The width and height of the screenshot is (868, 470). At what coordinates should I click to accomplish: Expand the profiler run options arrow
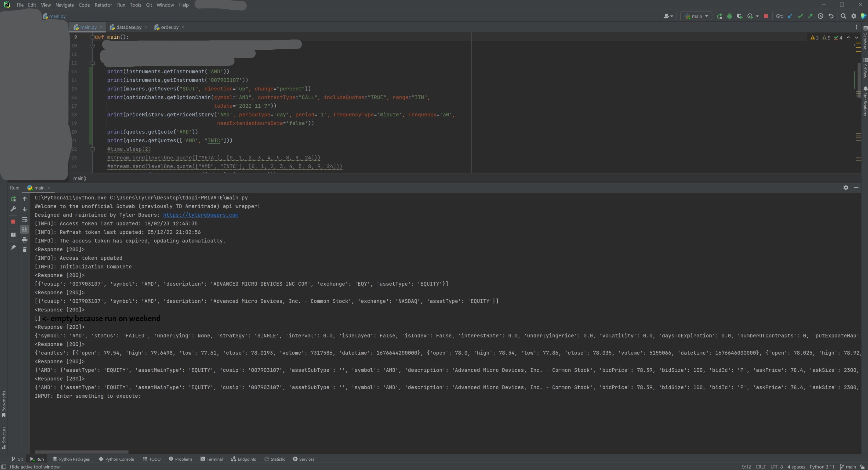(x=757, y=16)
